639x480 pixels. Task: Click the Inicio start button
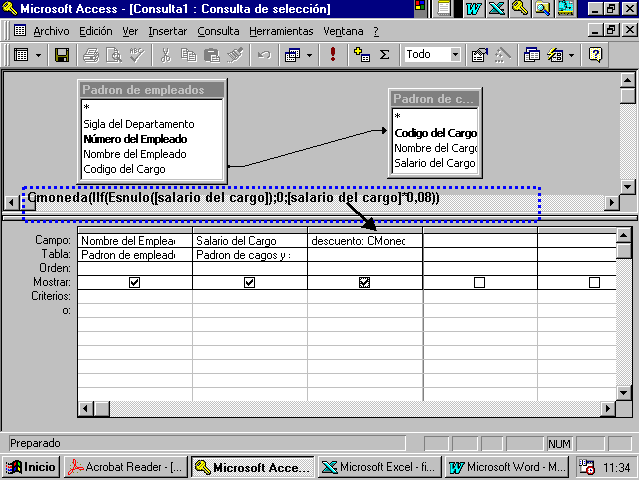pos(31,467)
